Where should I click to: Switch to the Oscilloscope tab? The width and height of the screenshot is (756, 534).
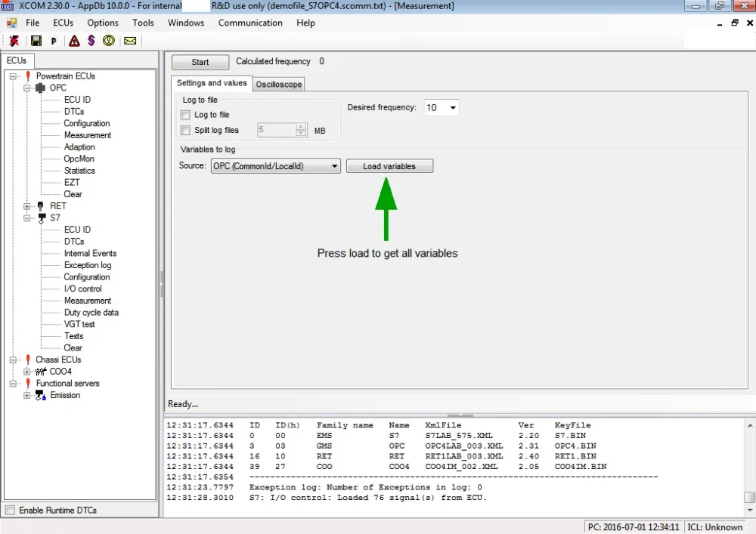click(x=279, y=85)
